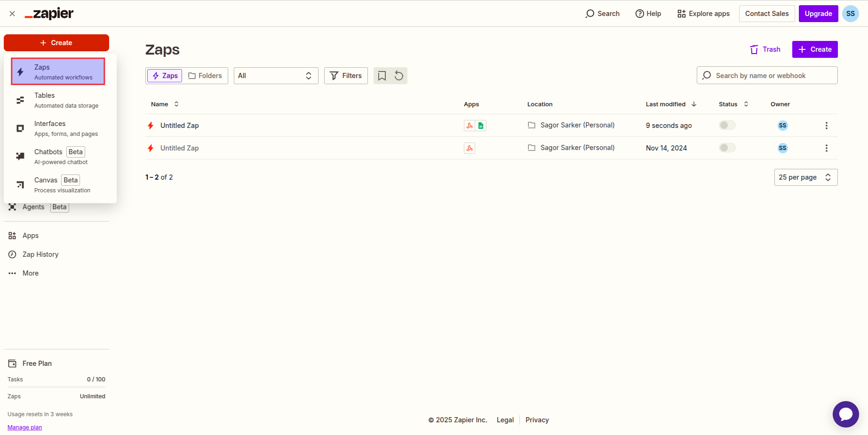Click green Sheets app icon in first row

pos(481,126)
